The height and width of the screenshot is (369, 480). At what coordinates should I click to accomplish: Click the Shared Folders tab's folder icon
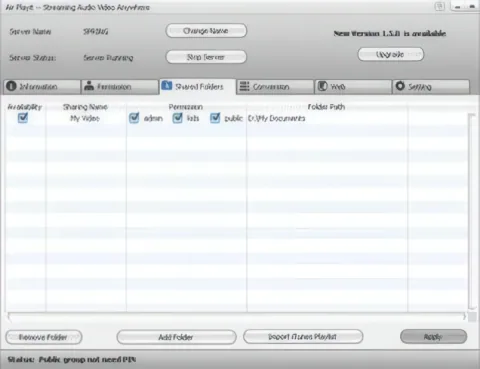coord(167,85)
